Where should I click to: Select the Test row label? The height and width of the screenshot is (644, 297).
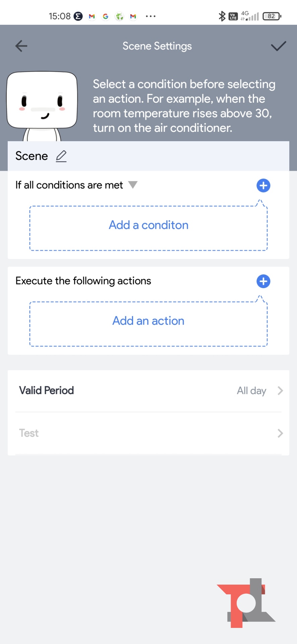pyautogui.click(x=29, y=433)
